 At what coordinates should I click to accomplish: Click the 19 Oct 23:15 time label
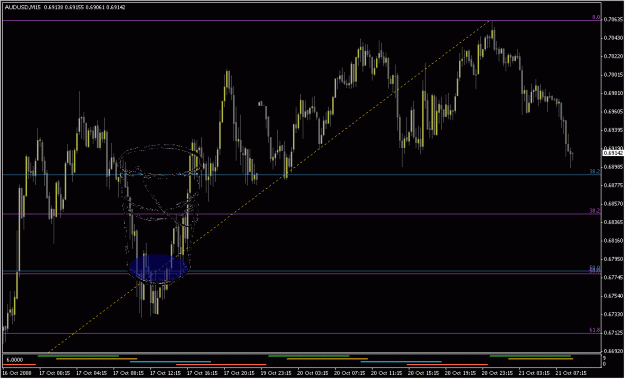275,374
